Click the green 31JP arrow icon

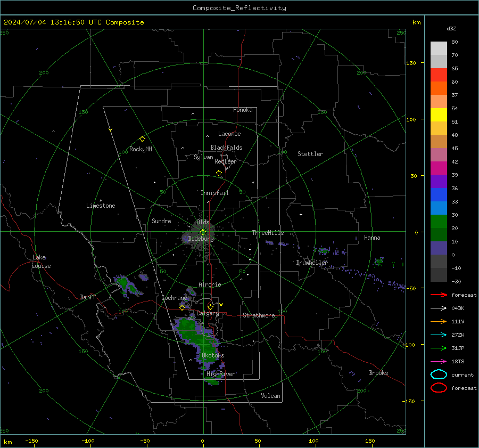(x=439, y=348)
